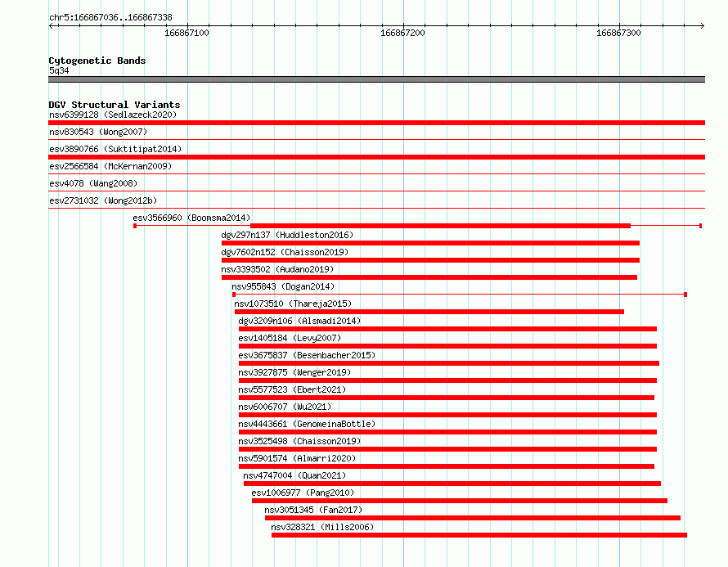The image size is (728, 567).
Task: Select nsv4747004 (Quan2021) label
Action: (294, 475)
